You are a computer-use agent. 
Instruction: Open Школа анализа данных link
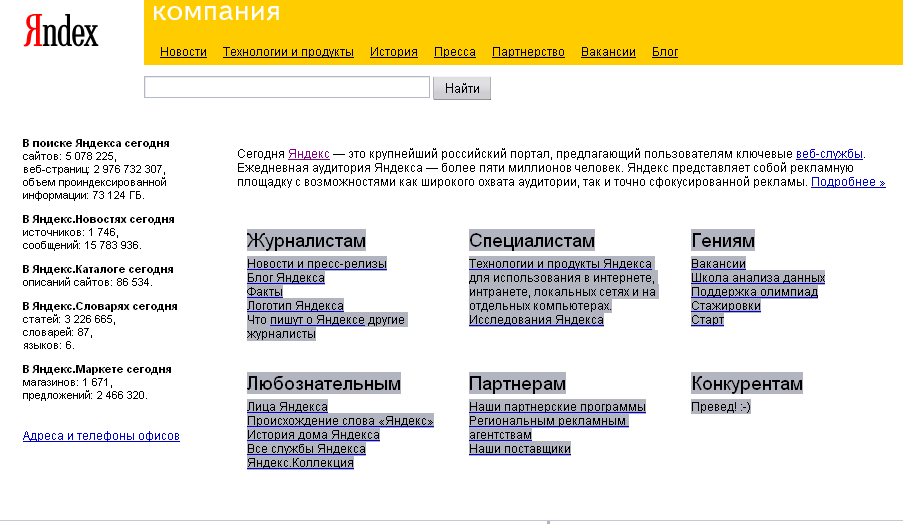point(758,278)
